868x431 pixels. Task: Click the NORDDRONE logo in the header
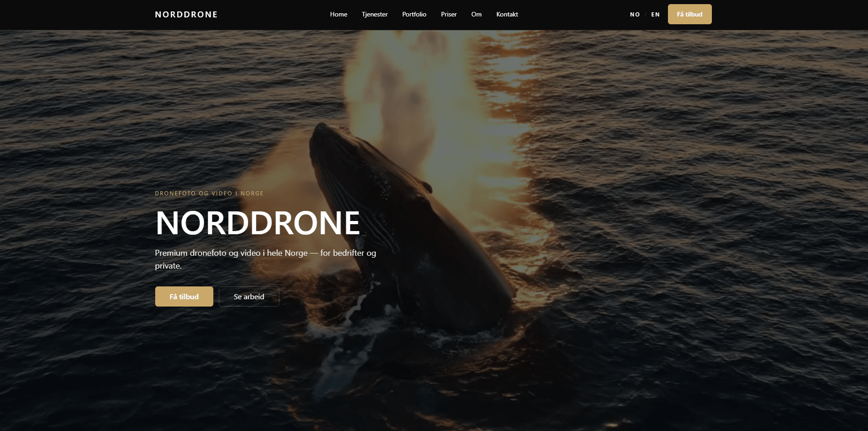[x=186, y=14]
